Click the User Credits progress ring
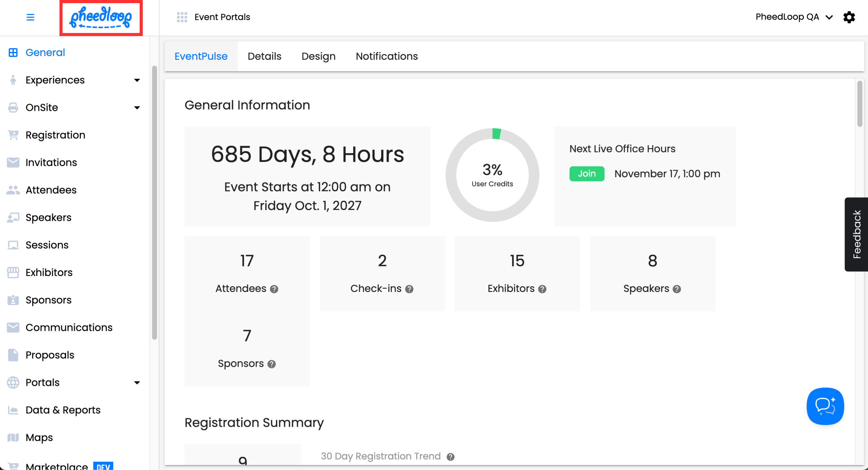The image size is (868, 470). coord(492,175)
